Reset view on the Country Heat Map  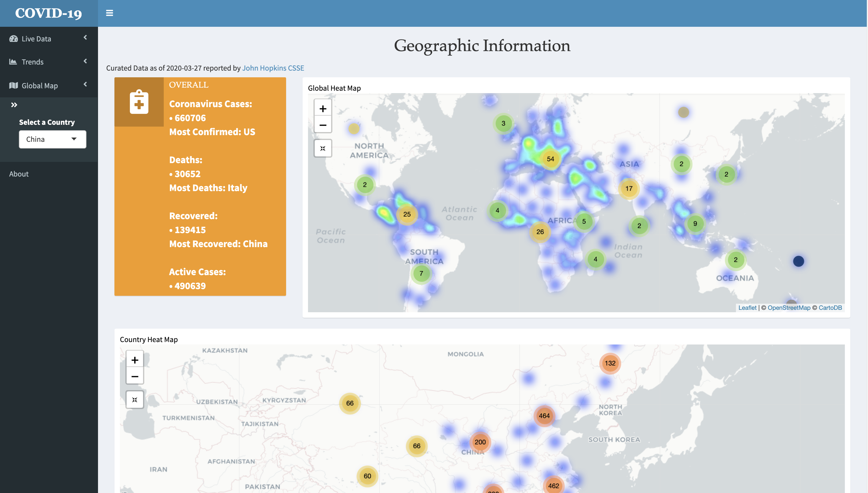(135, 400)
